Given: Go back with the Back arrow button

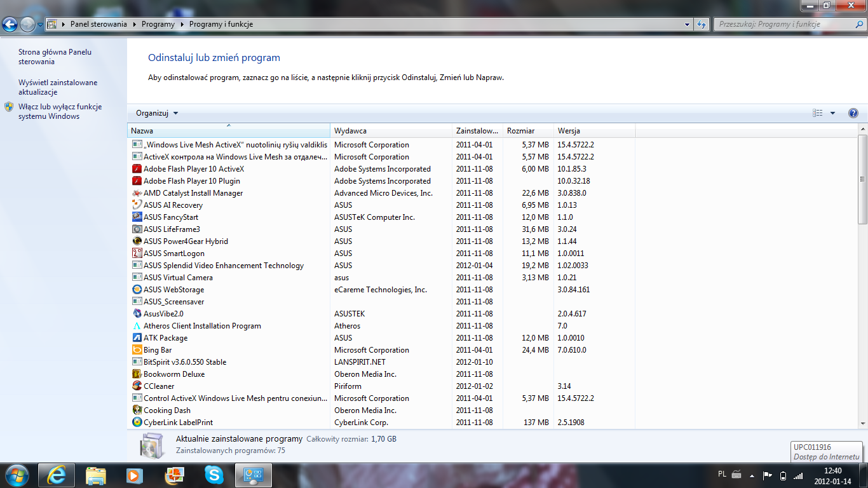Looking at the screenshot, I should (x=10, y=24).
